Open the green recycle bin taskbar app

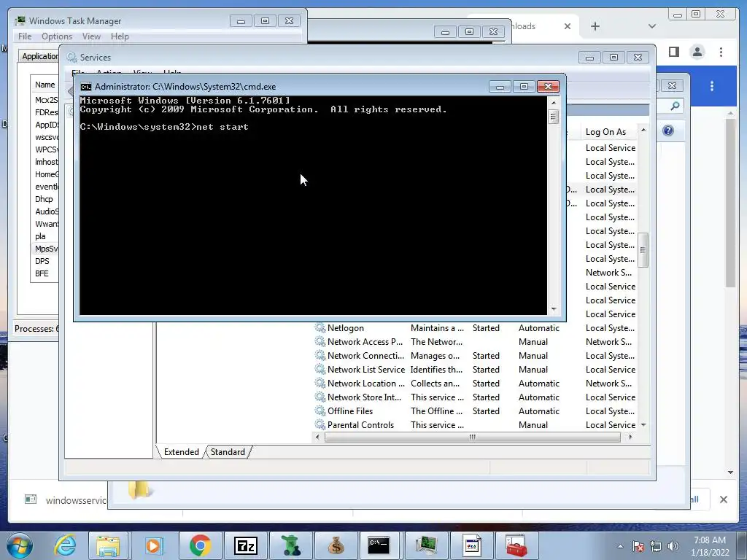[290, 545]
